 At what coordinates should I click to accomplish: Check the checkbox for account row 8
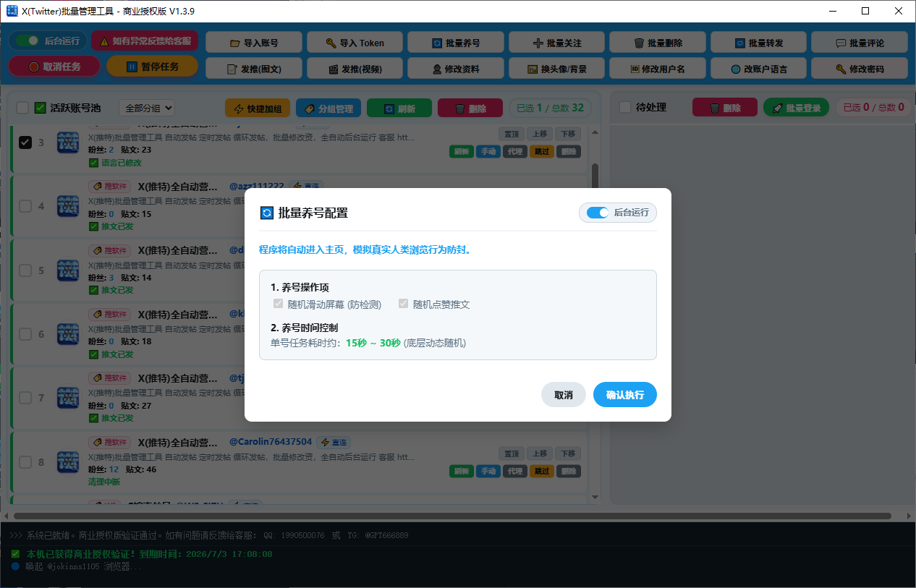pyautogui.click(x=25, y=462)
